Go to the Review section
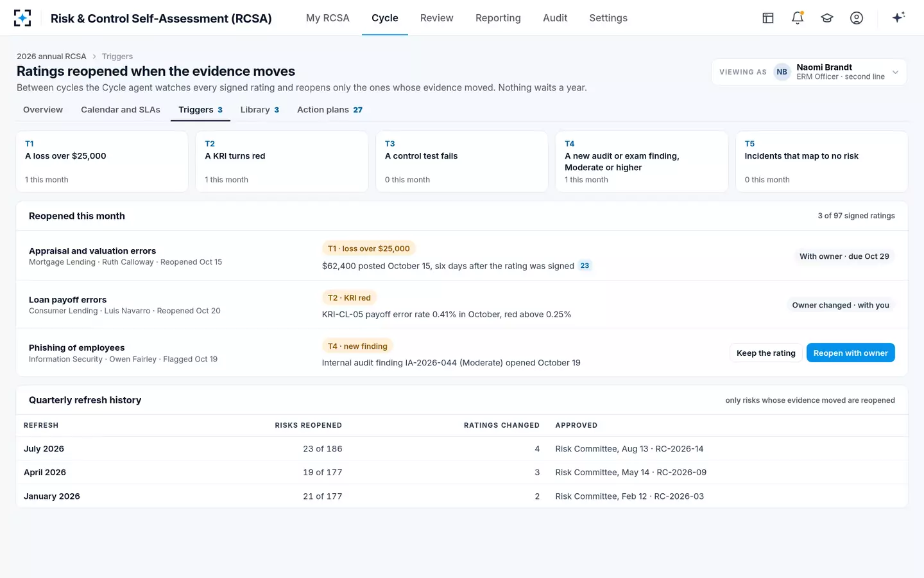924x578 pixels. coord(437,18)
